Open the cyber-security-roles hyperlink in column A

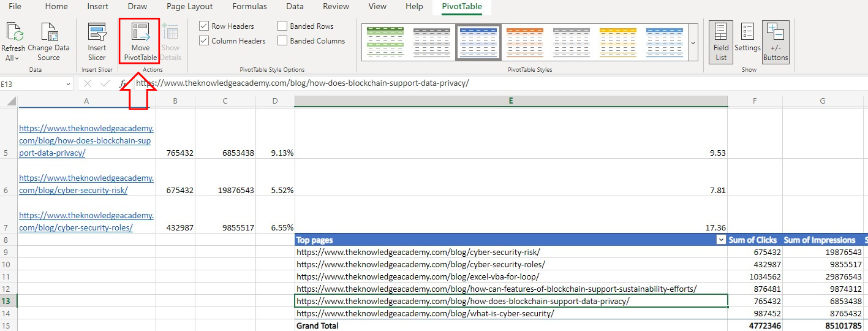(x=86, y=221)
